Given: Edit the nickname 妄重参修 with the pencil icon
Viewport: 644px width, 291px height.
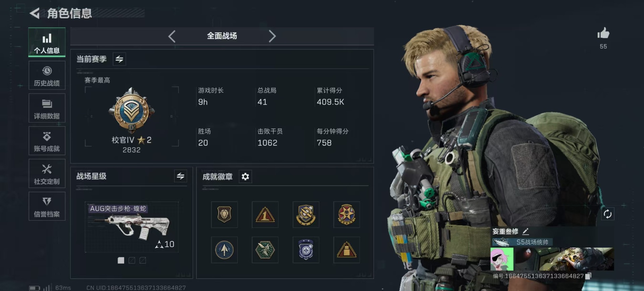Looking at the screenshot, I should (x=526, y=231).
